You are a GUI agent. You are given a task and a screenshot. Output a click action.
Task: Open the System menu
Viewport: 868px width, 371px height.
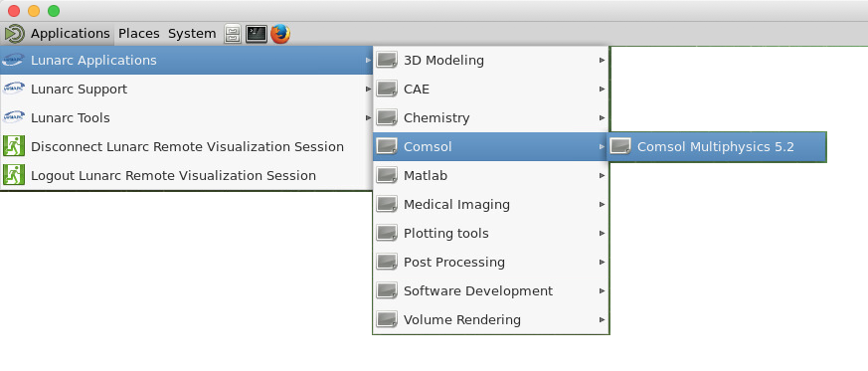[192, 34]
